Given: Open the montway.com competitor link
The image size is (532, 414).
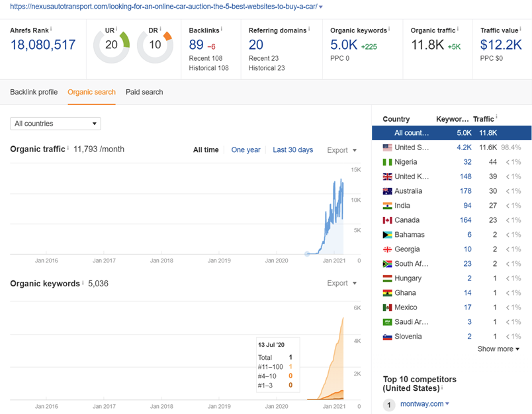Looking at the screenshot, I should coord(420,404).
